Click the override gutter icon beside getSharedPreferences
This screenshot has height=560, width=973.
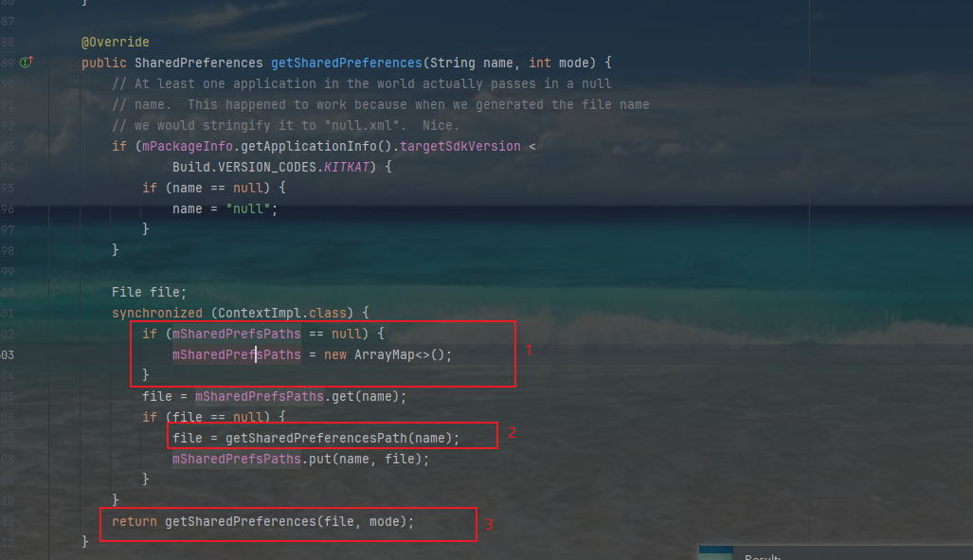tap(27, 63)
